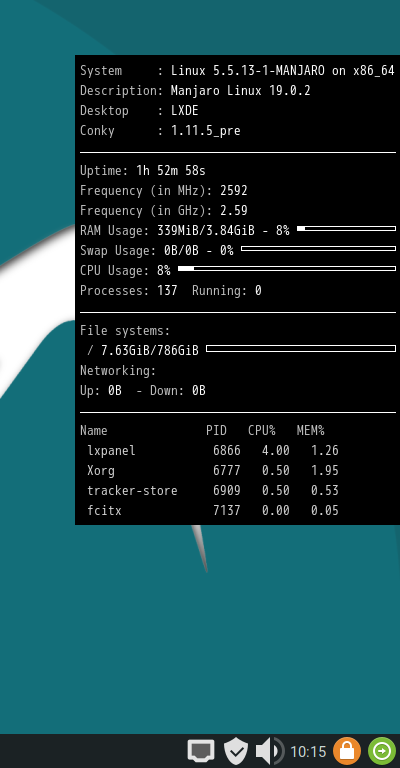Click the Running: 0 text
The height and width of the screenshot is (768, 400).
click(x=227, y=291)
